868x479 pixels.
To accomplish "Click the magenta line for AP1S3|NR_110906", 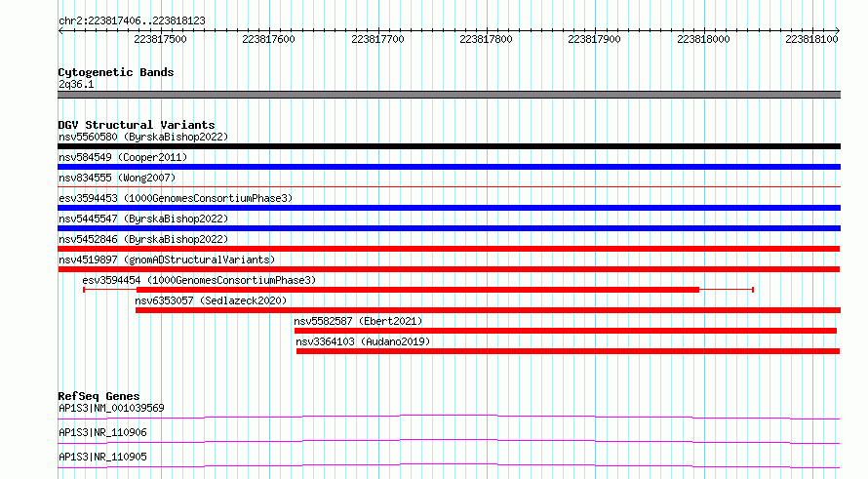I will 449,441.
